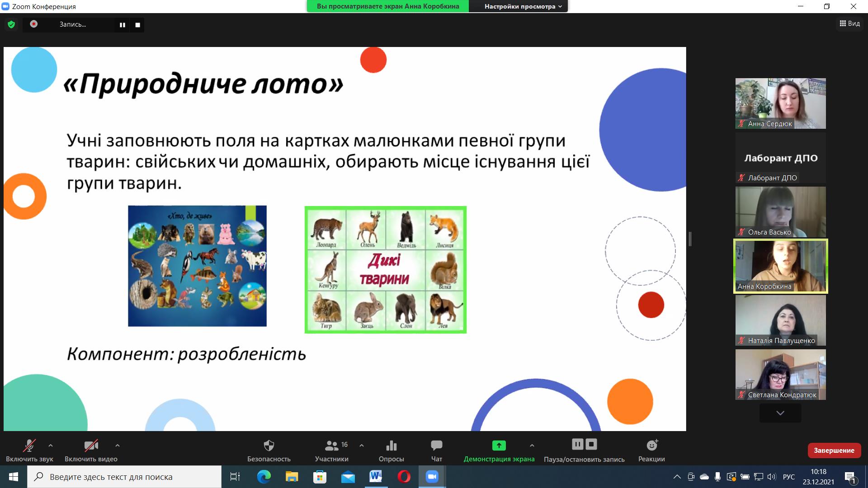Viewport: 868px width, 488px height.
Task: Click the battery tray icon
Action: point(745,477)
